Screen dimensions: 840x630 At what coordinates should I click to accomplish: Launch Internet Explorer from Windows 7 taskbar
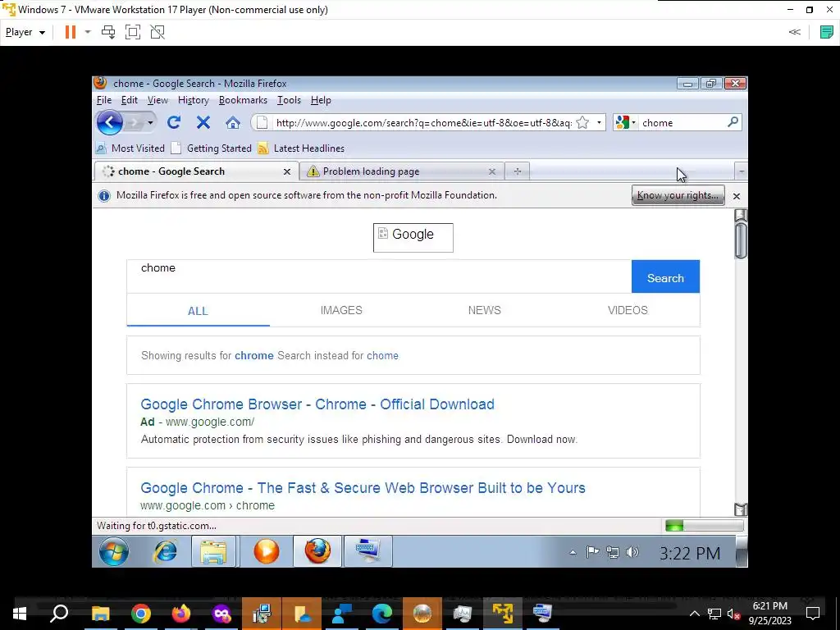click(x=166, y=551)
